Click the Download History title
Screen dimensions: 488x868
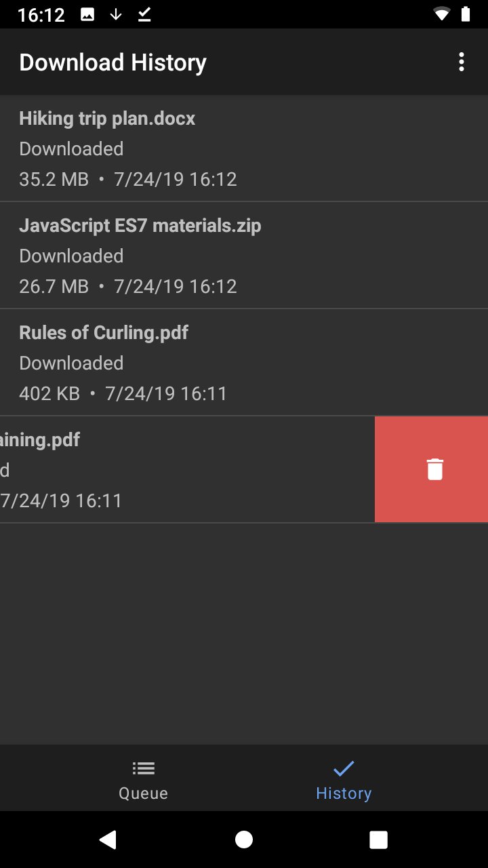pyautogui.click(x=113, y=62)
